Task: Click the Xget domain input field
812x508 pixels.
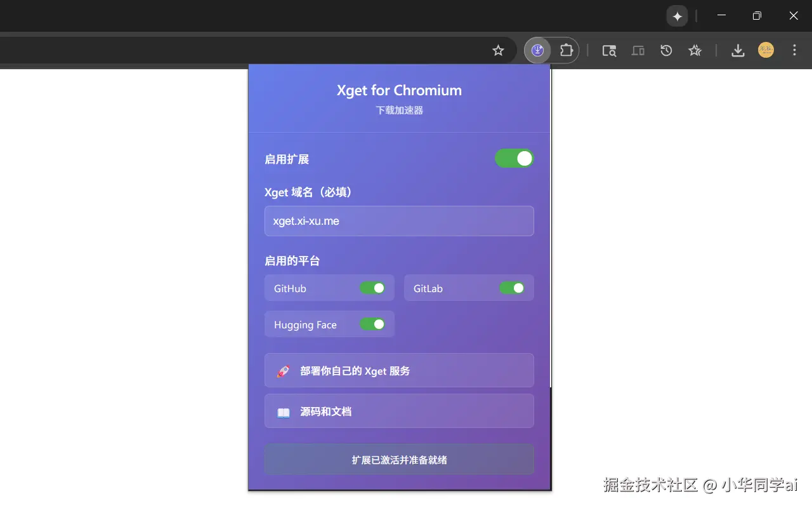Action: click(399, 221)
